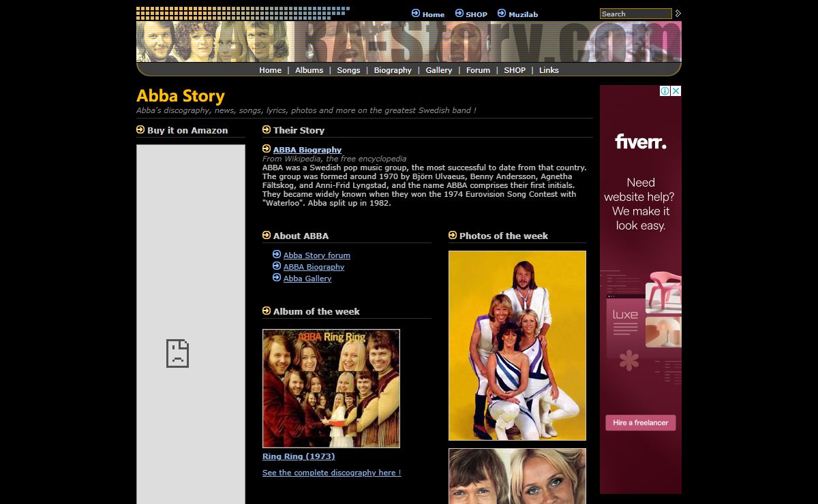Click the Ring Ring album cover thumbnail
This screenshot has height=504, width=818.
click(x=331, y=388)
